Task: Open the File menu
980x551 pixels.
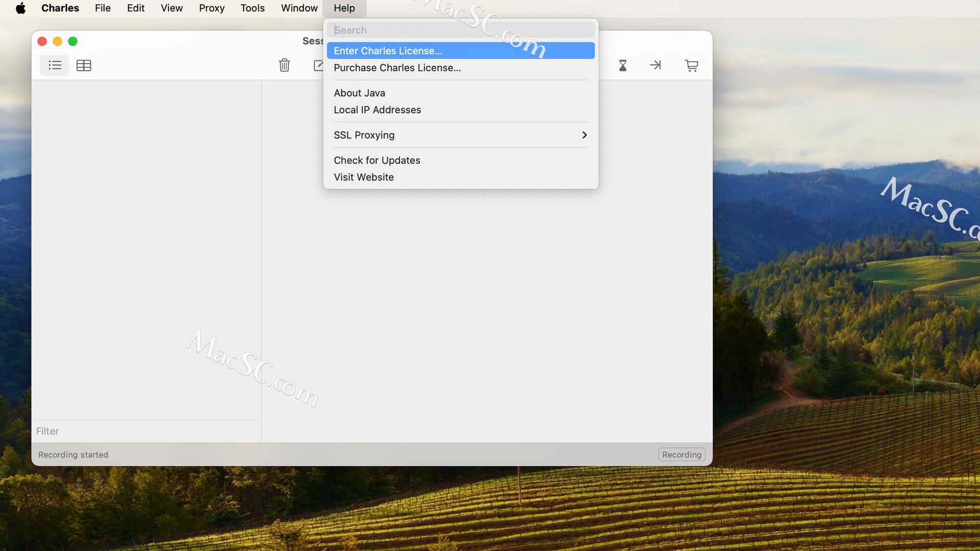Action: pyautogui.click(x=103, y=8)
